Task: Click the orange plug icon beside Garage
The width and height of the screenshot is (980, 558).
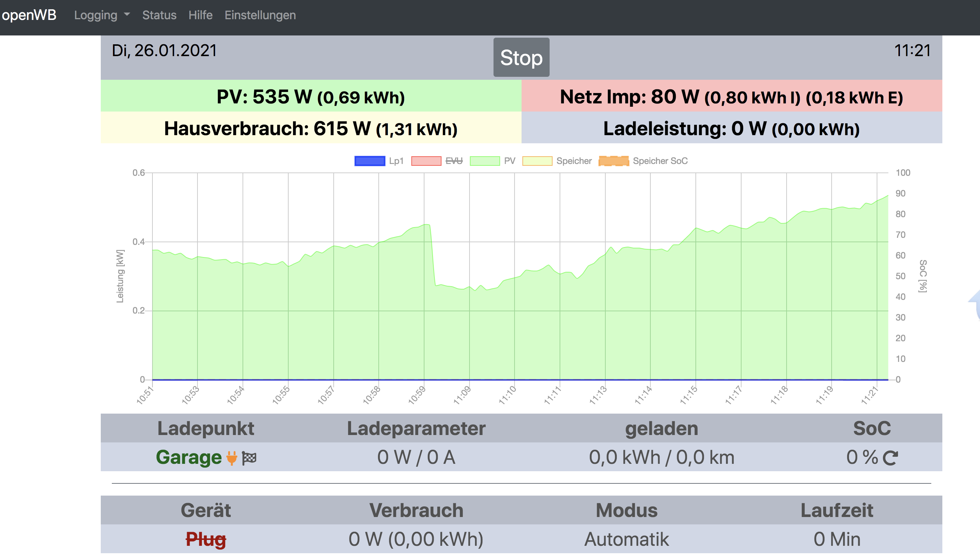Action: [231, 458]
